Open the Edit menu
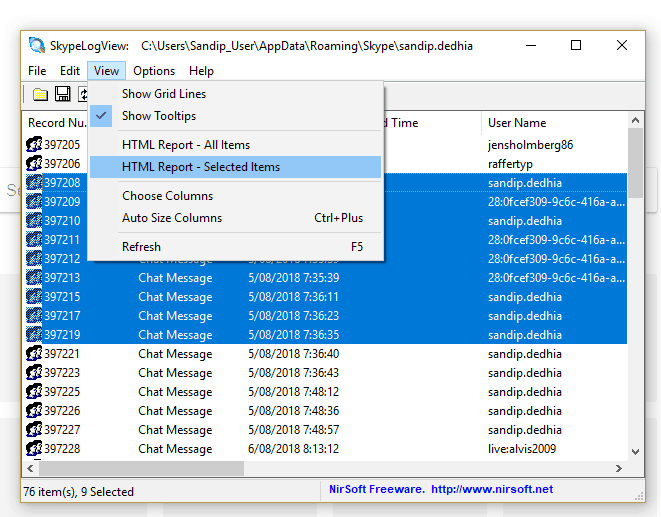This screenshot has height=517, width=661. 70,71
